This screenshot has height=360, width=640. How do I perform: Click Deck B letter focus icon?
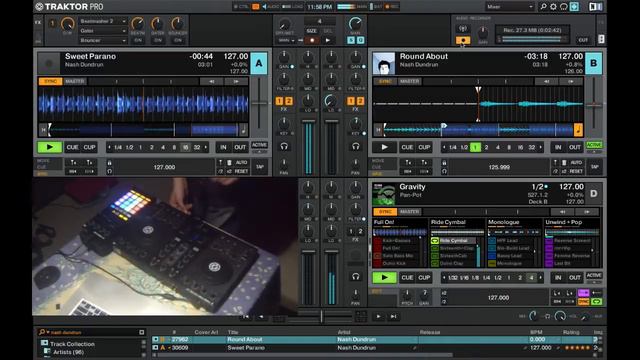pos(593,63)
